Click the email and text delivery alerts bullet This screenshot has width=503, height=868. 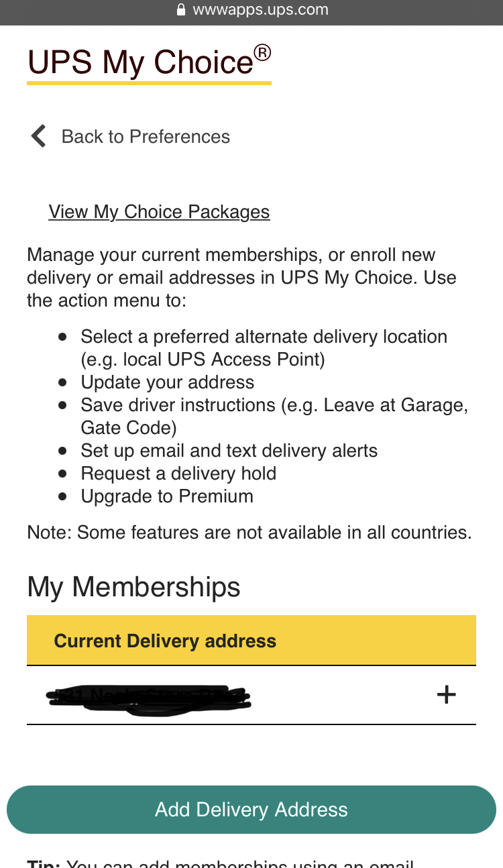point(229,451)
